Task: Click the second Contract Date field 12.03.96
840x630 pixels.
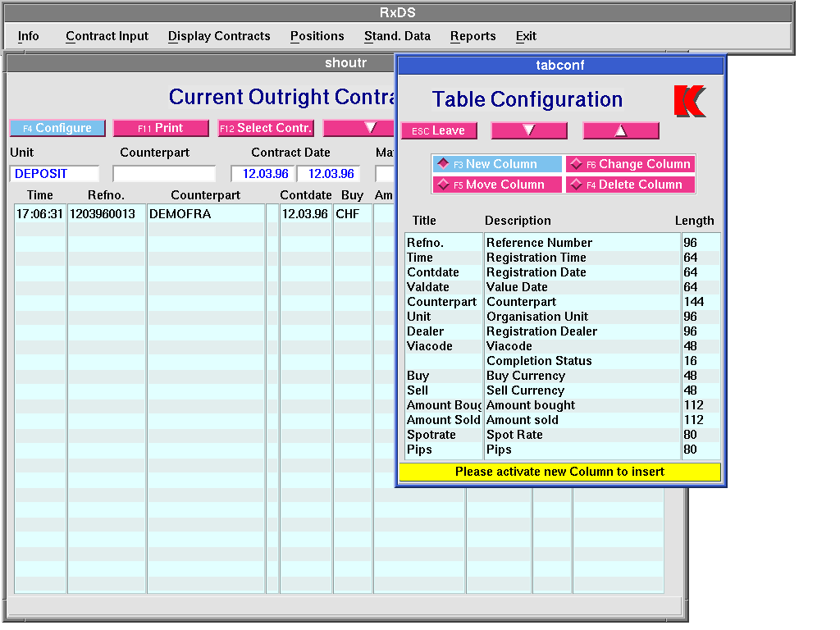Action: point(329,174)
